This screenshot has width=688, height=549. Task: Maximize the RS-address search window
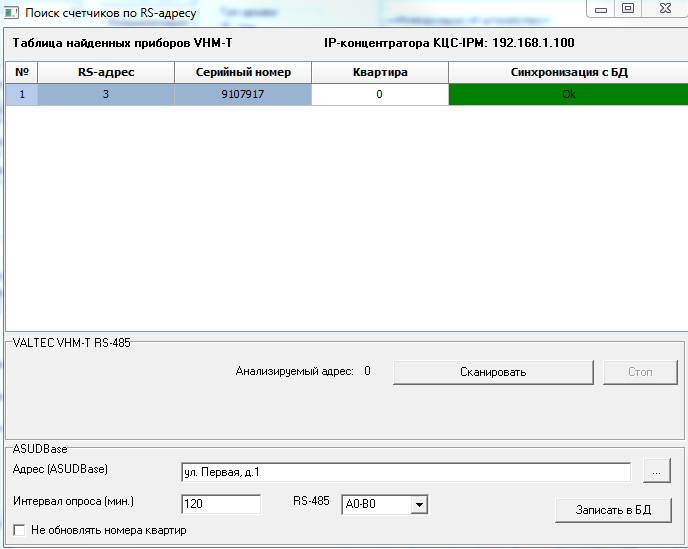[x=628, y=9]
